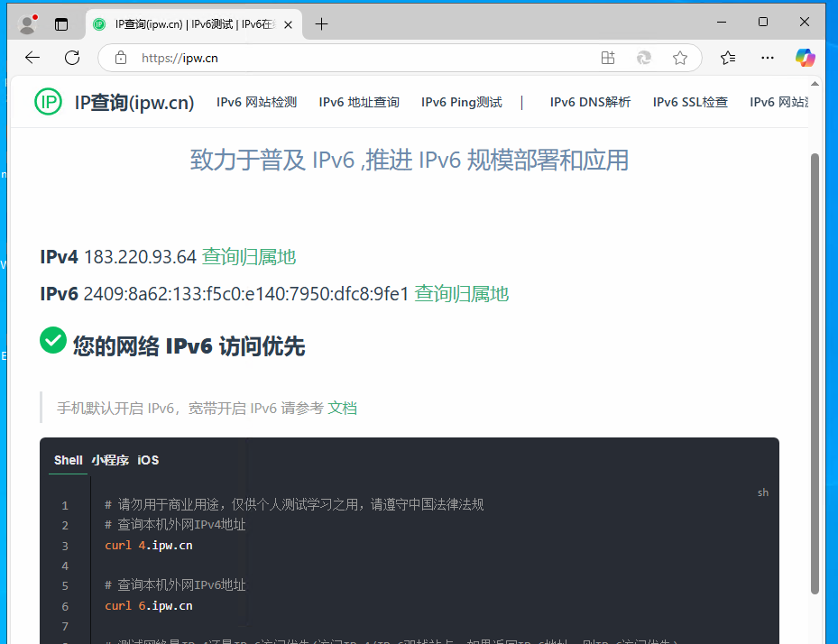Go to IP查询(ipw.cn) home link
Viewport: 838px width, 644px height.
click(134, 102)
